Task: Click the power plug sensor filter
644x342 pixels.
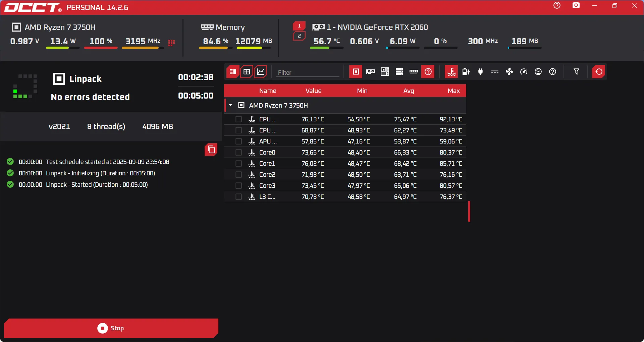Action: coord(480,72)
